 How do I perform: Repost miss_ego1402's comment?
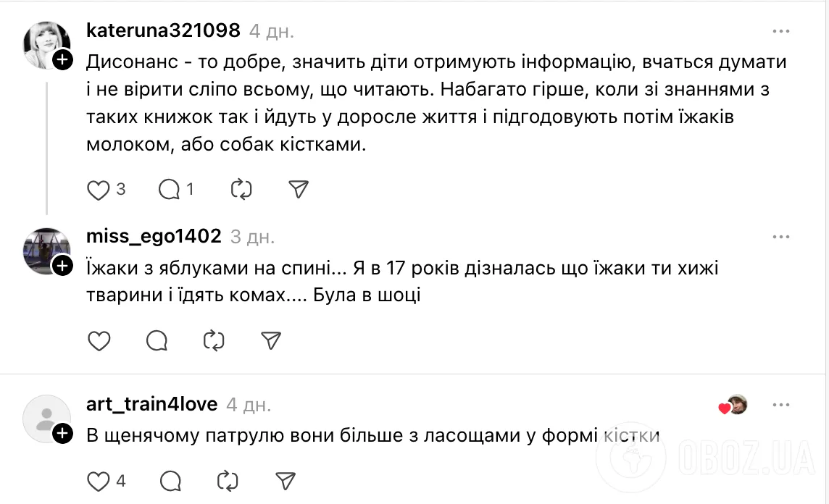(x=212, y=340)
